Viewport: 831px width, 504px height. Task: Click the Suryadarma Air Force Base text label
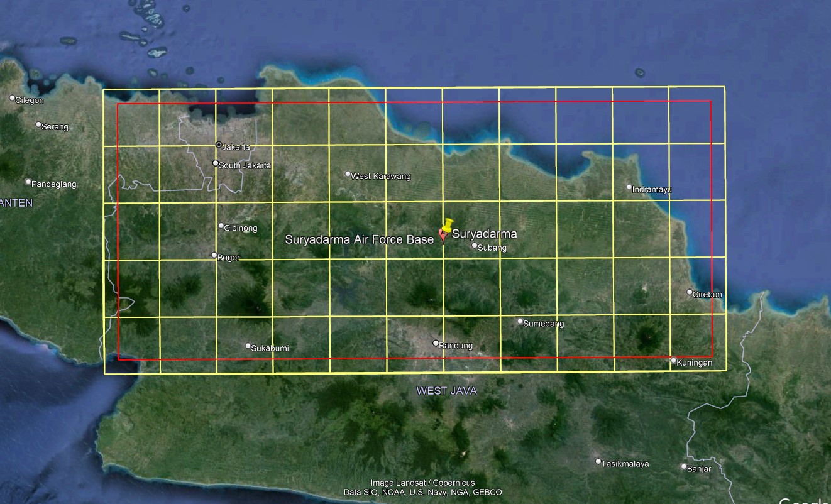tap(359, 239)
